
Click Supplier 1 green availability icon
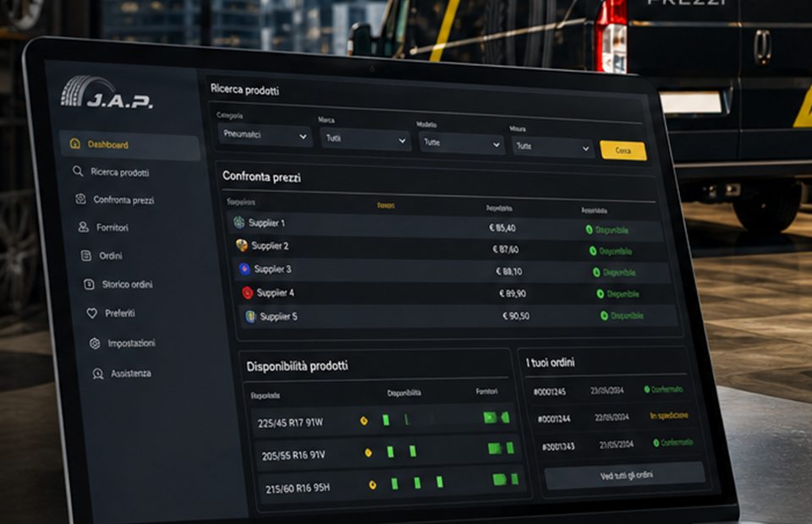point(589,229)
